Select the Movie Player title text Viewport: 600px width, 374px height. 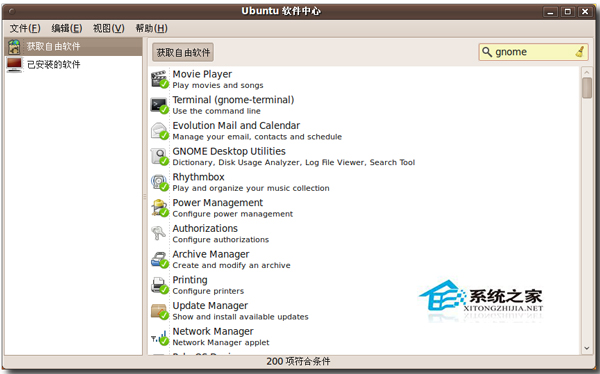click(x=202, y=74)
